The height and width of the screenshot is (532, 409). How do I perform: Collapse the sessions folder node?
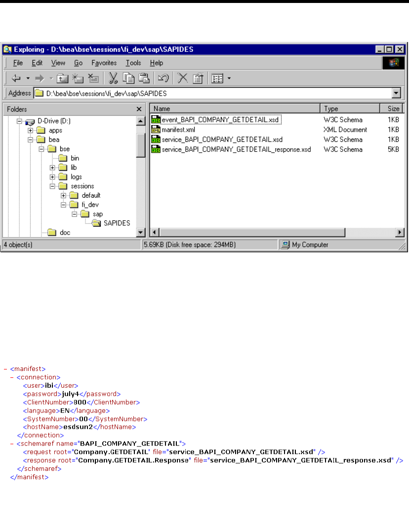click(x=52, y=186)
